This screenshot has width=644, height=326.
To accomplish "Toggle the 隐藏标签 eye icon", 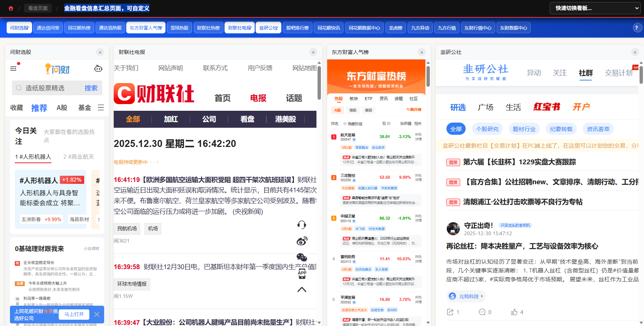I will (x=345, y=124).
